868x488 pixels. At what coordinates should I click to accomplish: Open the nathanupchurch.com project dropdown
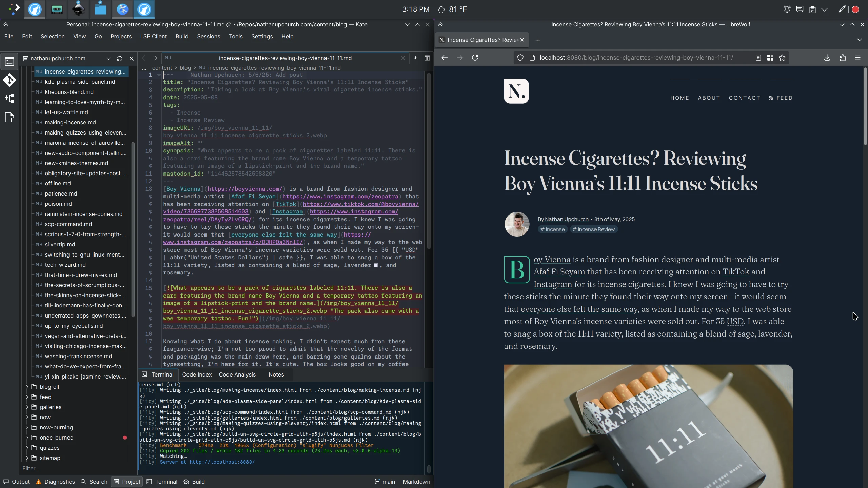tap(108, 59)
